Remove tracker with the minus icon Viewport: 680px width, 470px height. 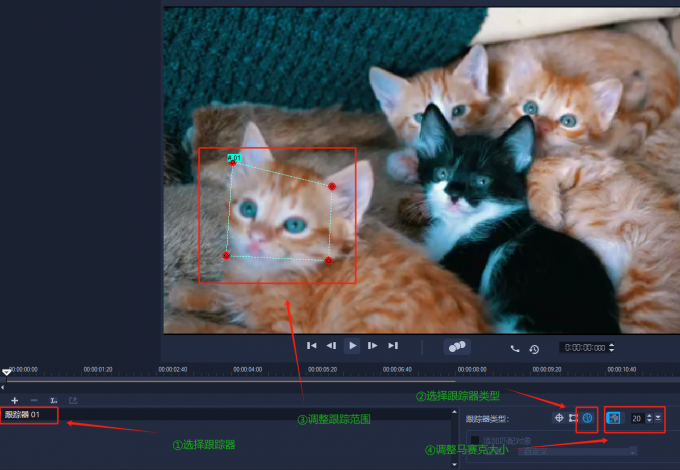click(34, 400)
